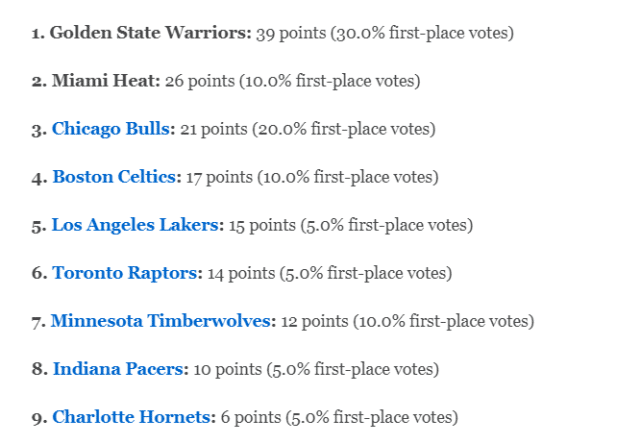The width and height of the screenshot is (641, 444).
Task: Click the Bulls' 20.0% first-place votes text
Action: (x=347, y=129)
